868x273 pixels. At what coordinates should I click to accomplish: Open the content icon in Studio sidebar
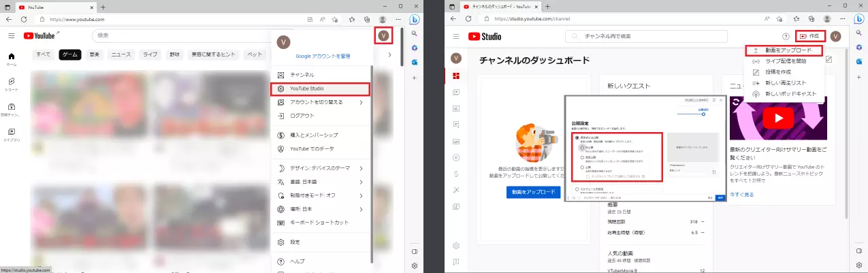(x=456, y=92)
